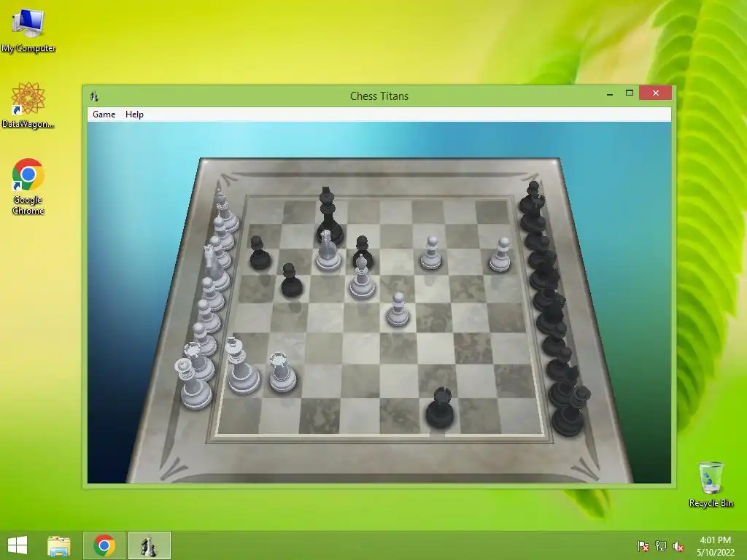Close the Chess Titans window
Viewport: 747px width, 560px height.
pyautogui.click(x=656, y=93)
